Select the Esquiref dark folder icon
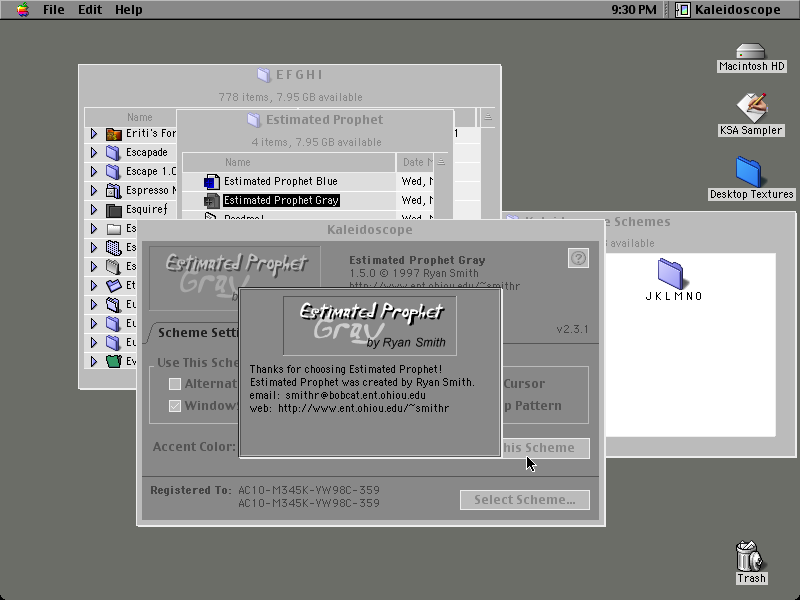The height and width of the screenshot is (600, 800). [x=114, y=210]
